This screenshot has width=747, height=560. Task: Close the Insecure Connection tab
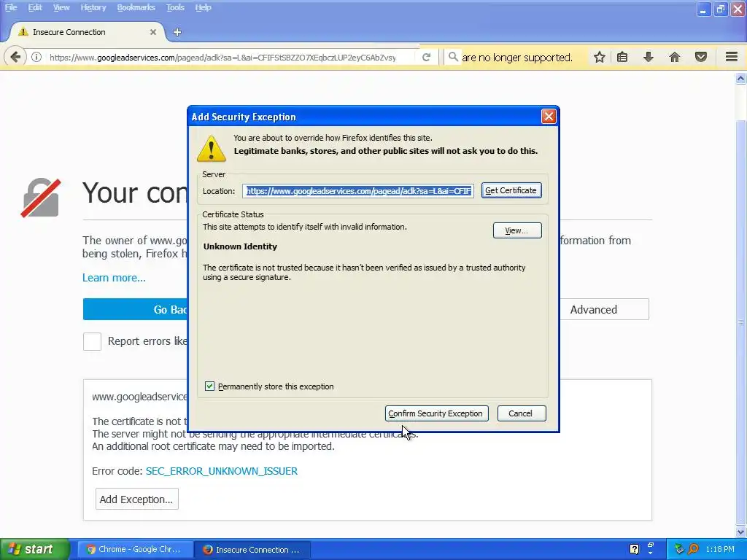point(153,32)
